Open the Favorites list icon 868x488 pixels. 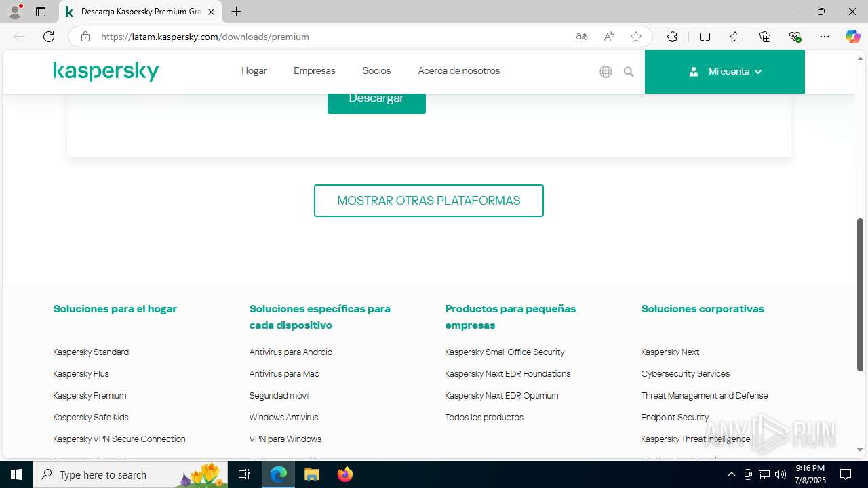(735, 37)
